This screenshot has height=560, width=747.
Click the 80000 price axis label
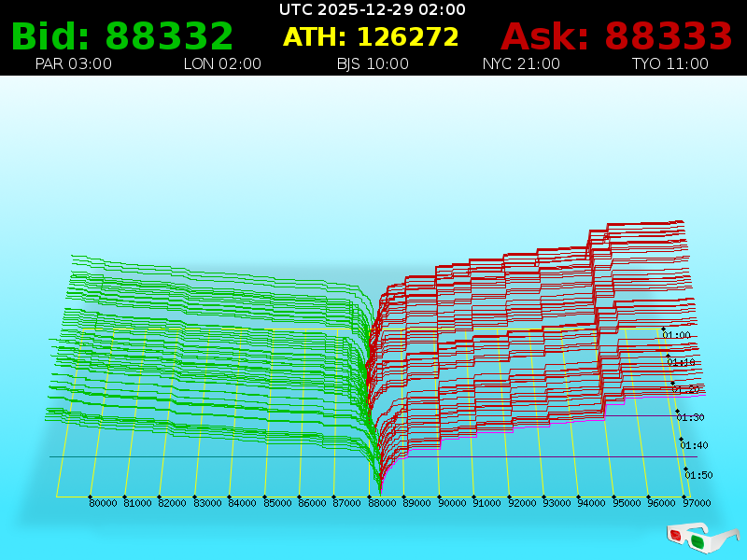point(103,503)
